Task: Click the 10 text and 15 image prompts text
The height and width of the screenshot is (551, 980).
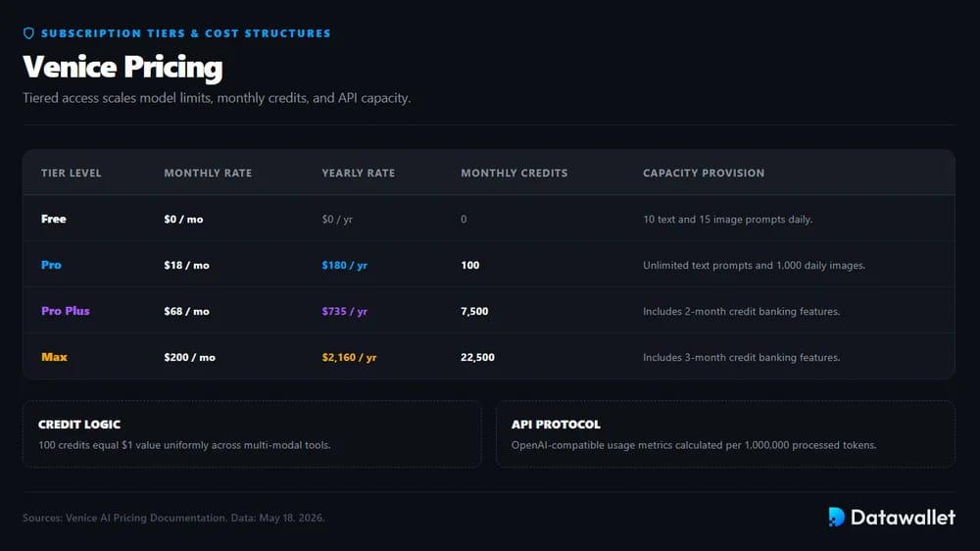Action: tap(727, 220)
